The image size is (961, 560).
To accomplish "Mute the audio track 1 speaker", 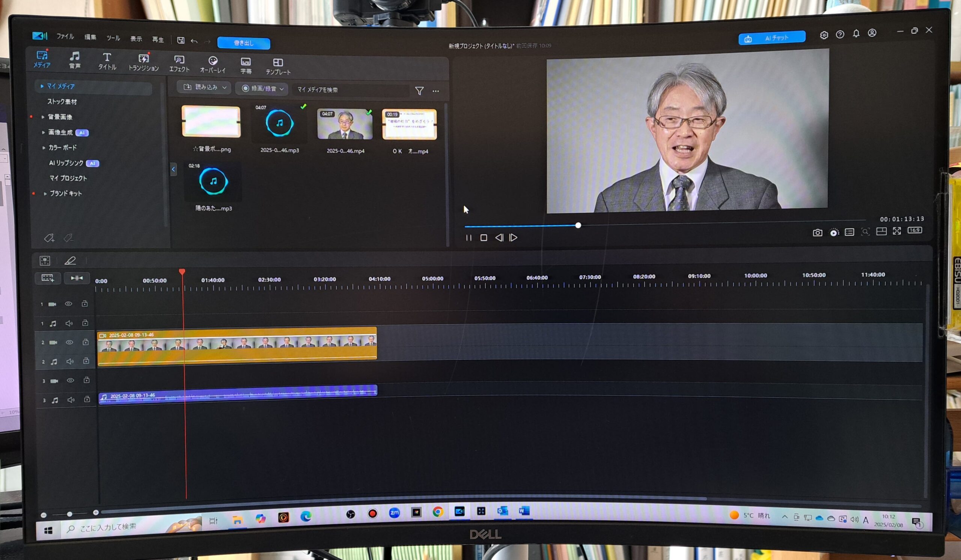I will point(69,323).
